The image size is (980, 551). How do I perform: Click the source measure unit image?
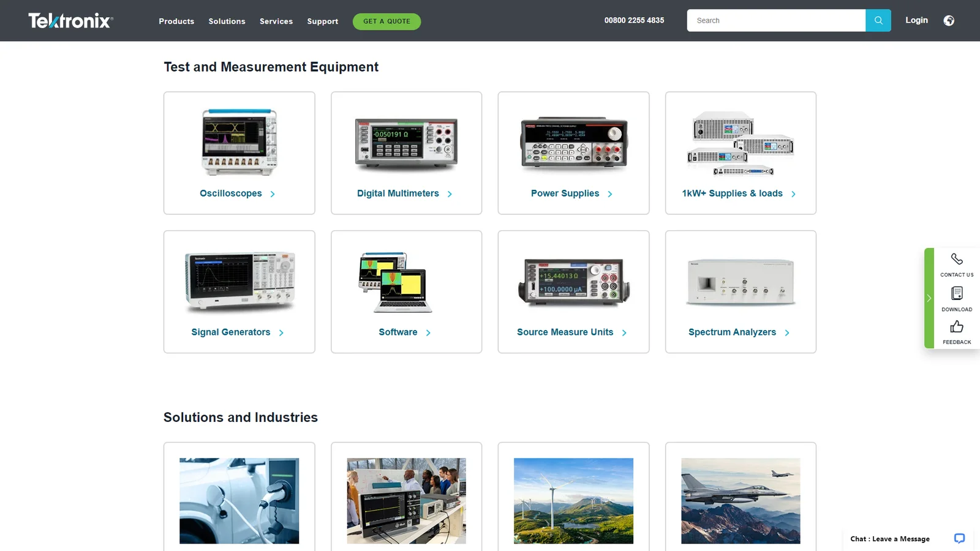[x=574, y=282]
